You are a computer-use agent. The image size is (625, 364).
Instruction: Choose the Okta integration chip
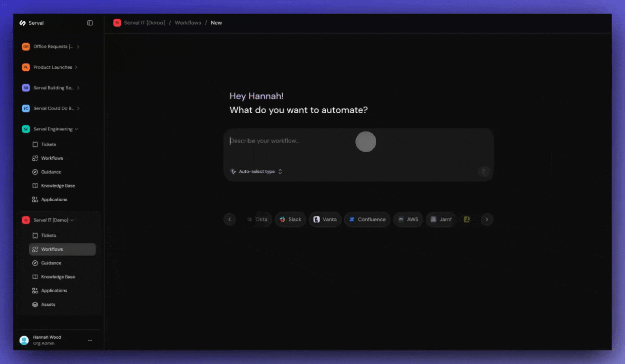click(258, 219)
